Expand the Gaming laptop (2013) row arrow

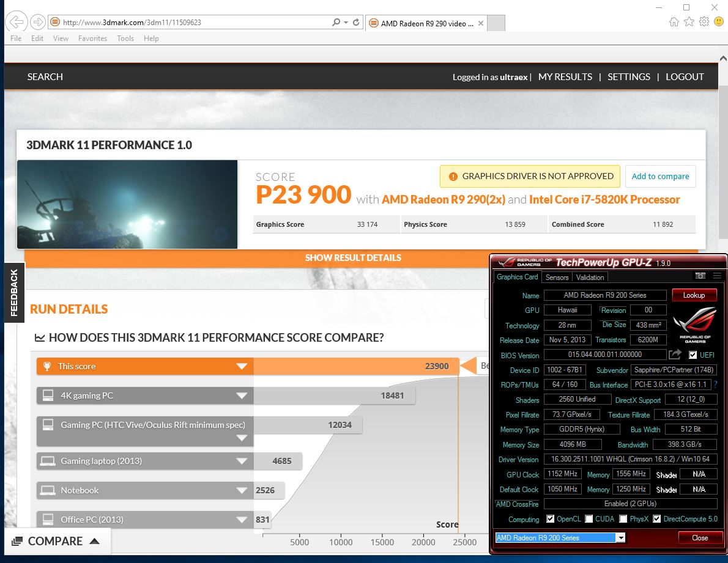click(x=242, y=461)
